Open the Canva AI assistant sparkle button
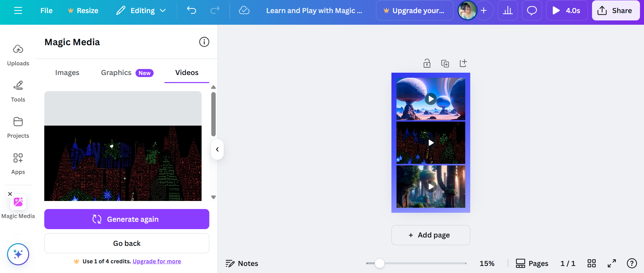 (18, 254)
